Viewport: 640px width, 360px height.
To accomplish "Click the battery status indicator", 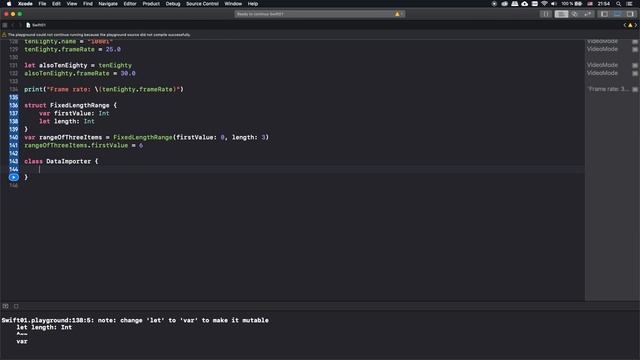I will point(572,4).
